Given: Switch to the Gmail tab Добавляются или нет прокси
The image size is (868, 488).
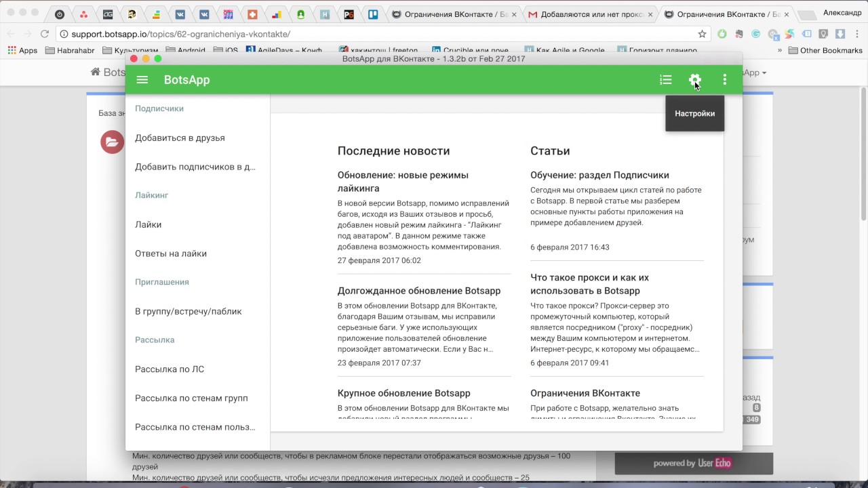Looking at the screenshot, I should [x=590, y=14].
